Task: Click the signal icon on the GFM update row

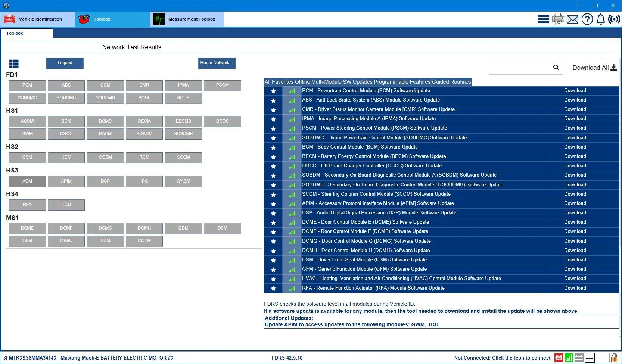Action: click(292, 270)
